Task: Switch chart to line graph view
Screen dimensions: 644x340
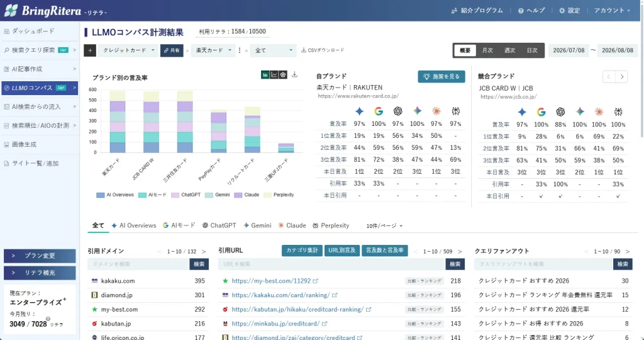Action: [274, 75]
